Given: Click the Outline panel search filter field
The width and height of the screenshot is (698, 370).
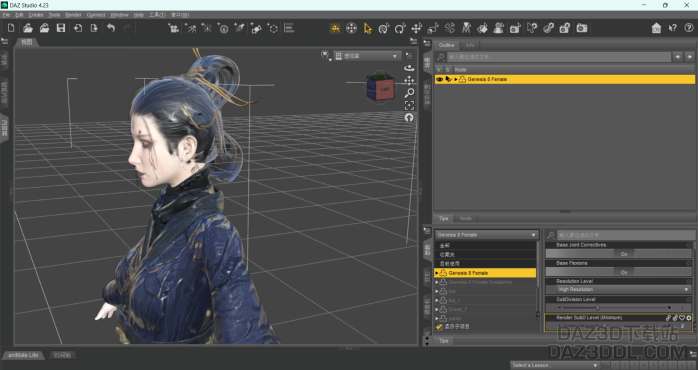Looking at the screenshot, I should click(x=559, y=57).
